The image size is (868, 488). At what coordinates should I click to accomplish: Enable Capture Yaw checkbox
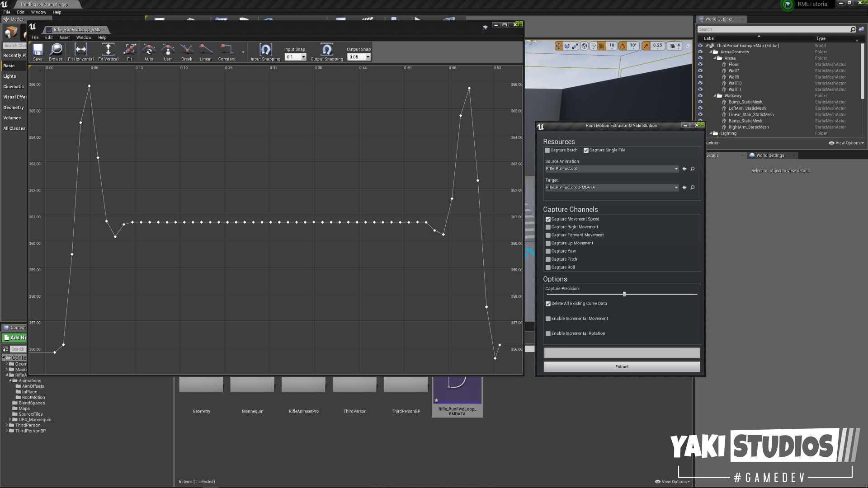click(x=548, y=252)
